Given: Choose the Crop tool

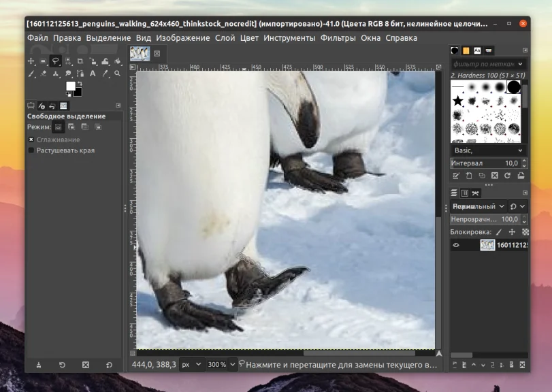Looking at the screenshot, I should pyautogui.click(x=80, y=61).
